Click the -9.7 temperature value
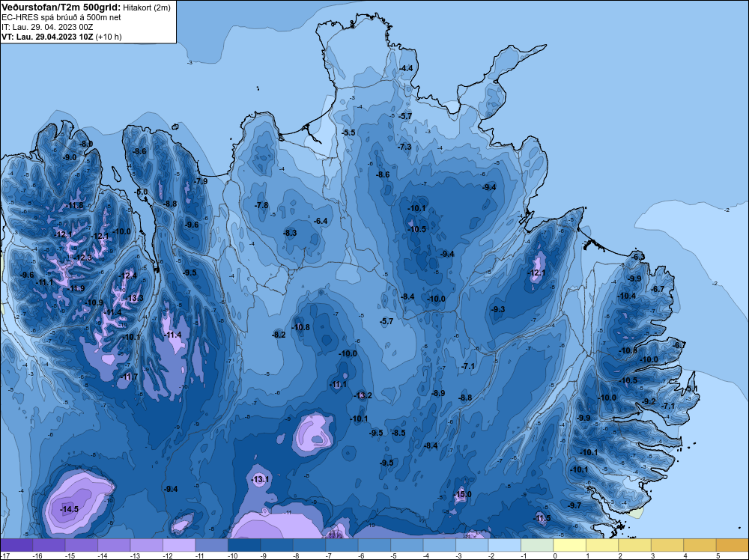749x560 pixels. [574, 505]
